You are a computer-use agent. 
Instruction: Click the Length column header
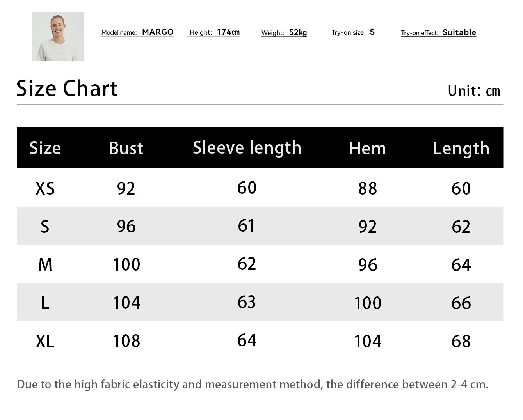[x=461, y=149]
